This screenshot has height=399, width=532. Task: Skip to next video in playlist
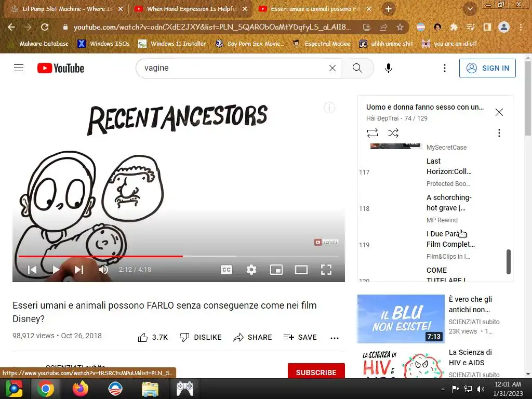79,270
